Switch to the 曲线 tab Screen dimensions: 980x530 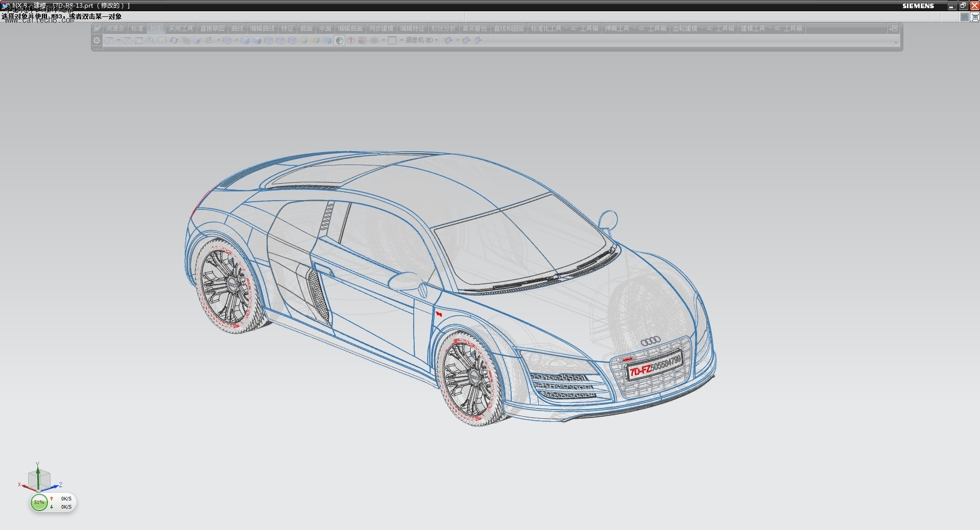tap(237, 28)
